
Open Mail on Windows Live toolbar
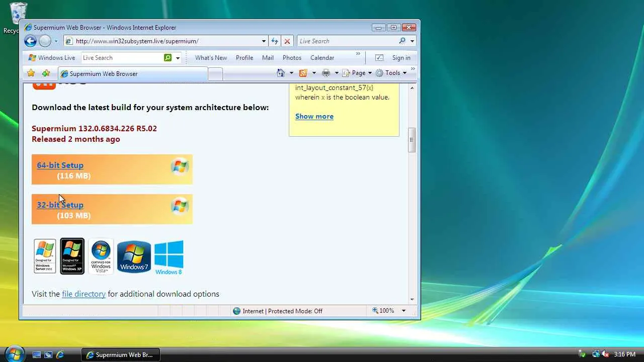click(268, 58)
